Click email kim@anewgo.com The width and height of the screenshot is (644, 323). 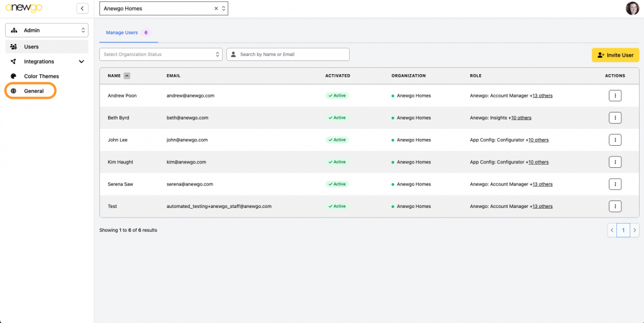pos(186,162)
